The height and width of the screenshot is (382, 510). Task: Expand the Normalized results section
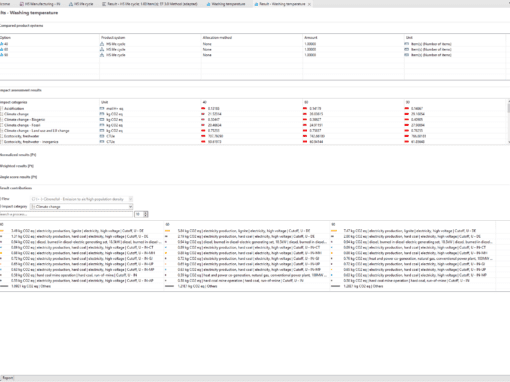[x=18, y=155]
